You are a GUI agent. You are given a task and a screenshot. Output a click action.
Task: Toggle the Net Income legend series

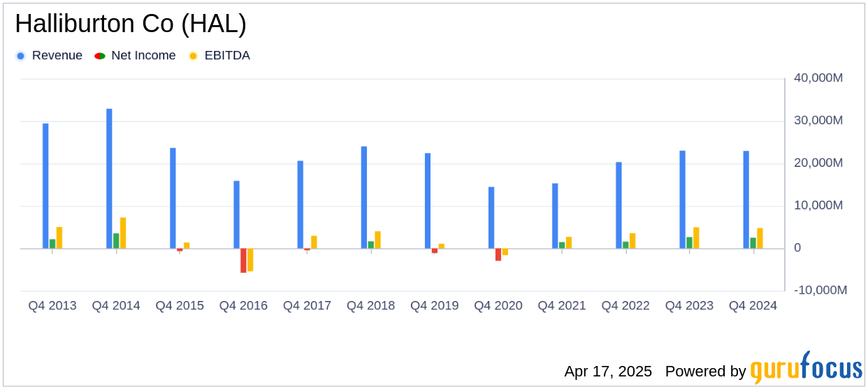click(x=135, y=55)
